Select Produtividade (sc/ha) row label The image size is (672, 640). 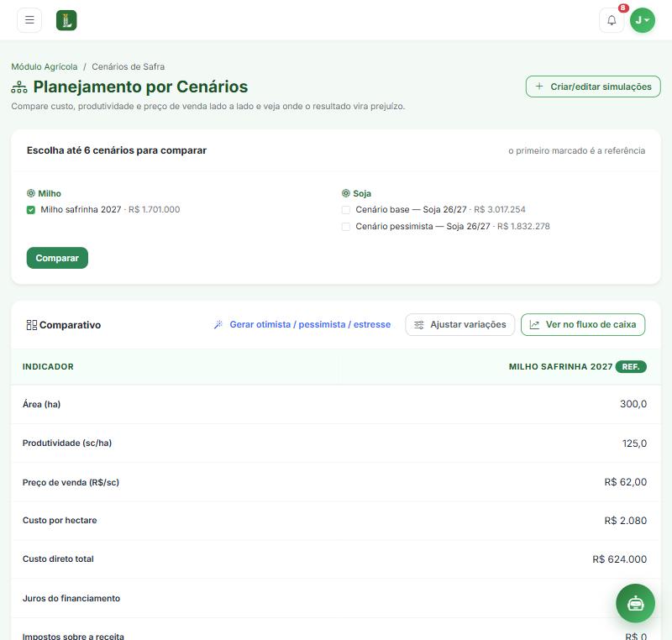[x=67, y=443]
